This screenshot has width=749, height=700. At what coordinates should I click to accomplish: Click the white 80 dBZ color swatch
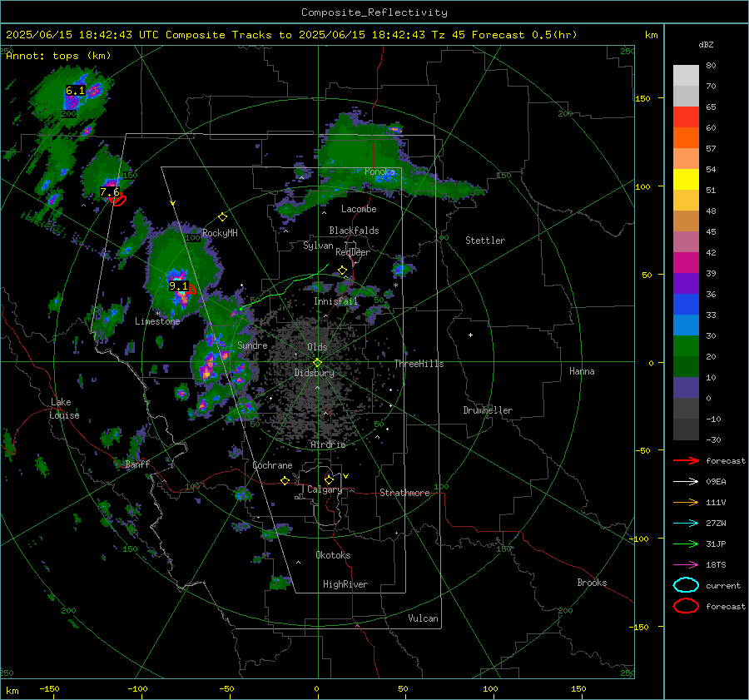686,75
